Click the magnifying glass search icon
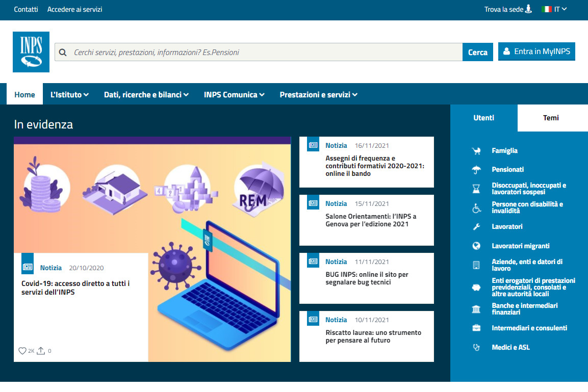 (x=63, y=53)
